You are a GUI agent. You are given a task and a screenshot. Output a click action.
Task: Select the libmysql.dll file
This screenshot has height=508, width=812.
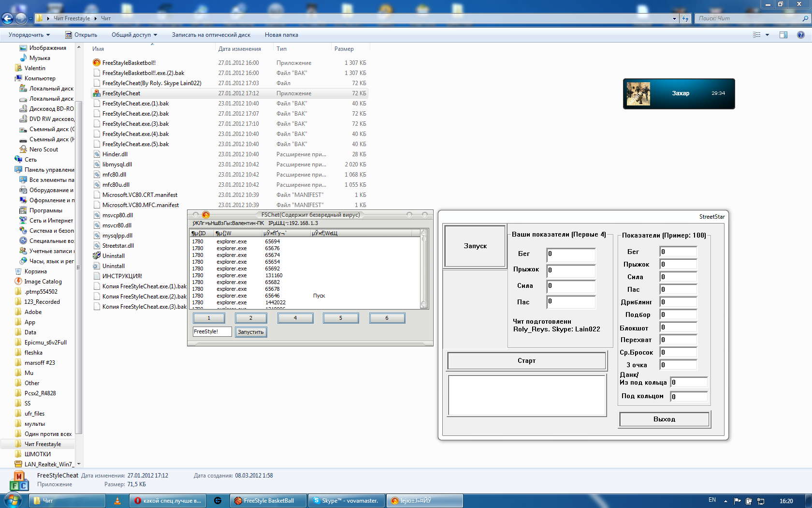pyautogui.click(x=117, y=164)
